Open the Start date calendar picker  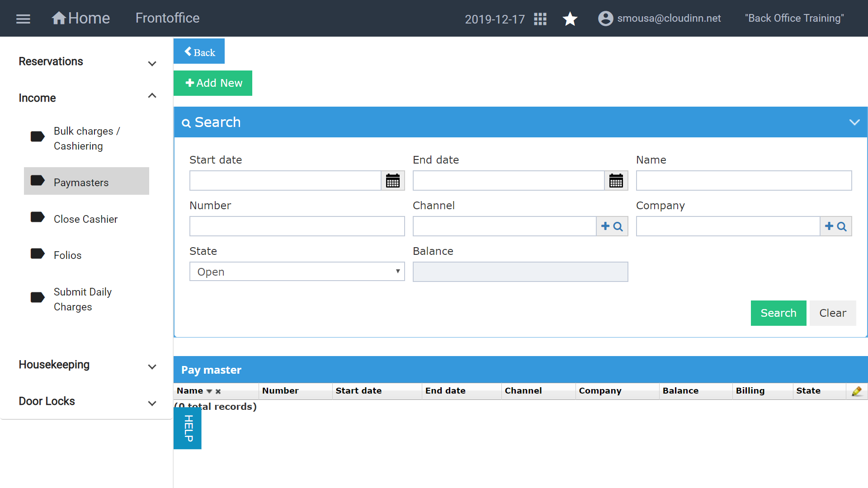coord(393,181)
